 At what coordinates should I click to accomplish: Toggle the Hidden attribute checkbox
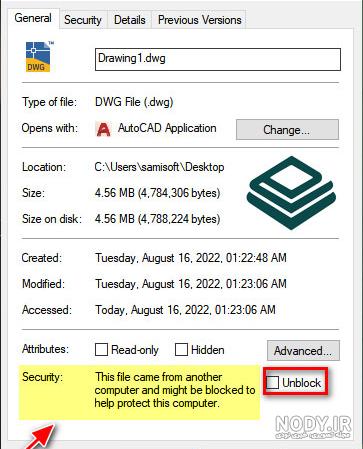click(x=181, y=350)
